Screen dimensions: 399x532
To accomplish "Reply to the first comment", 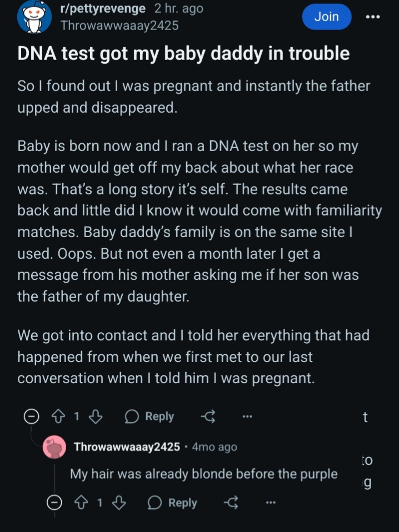I will [x=149, y=416].
